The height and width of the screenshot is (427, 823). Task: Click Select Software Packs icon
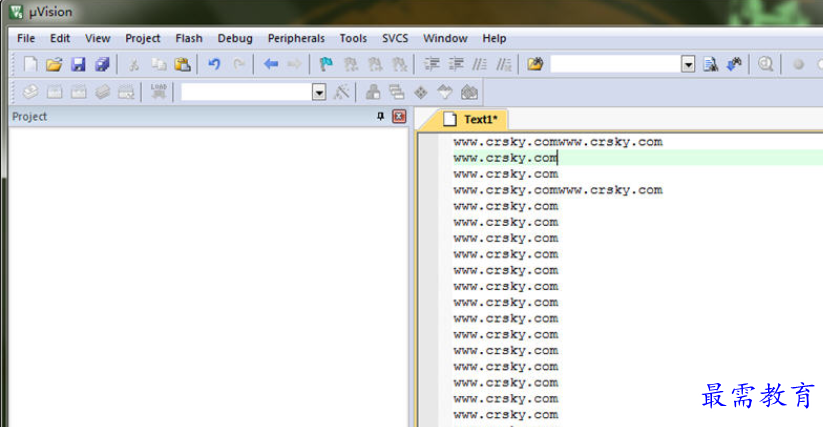click(x=445, y=92)
